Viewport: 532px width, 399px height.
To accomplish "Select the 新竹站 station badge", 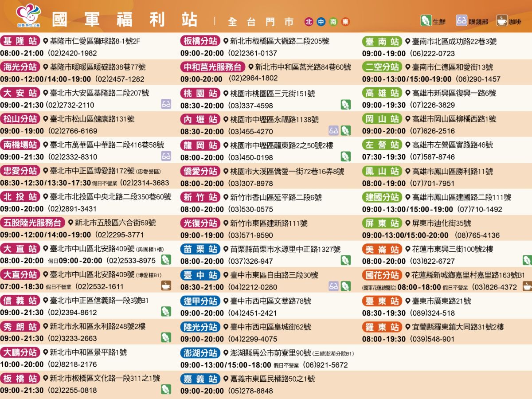I will (x=200, y=197).
